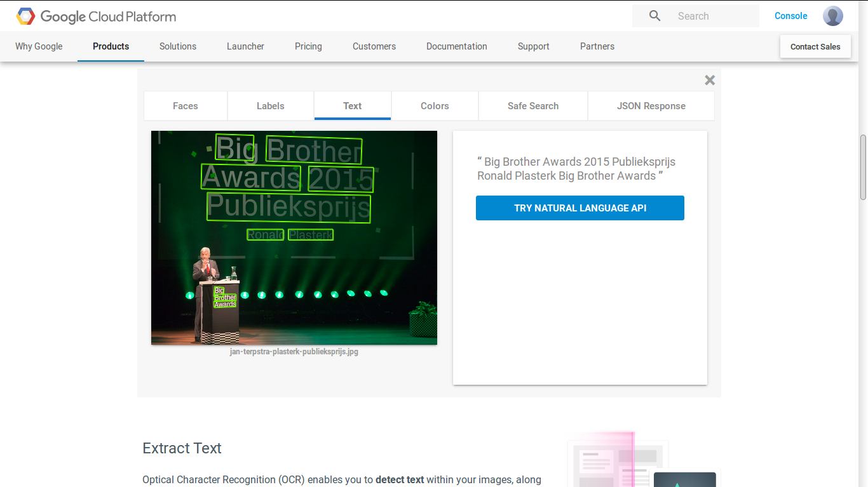
Task: Open the Documentation menu item
Action: [x=456, y=46]
